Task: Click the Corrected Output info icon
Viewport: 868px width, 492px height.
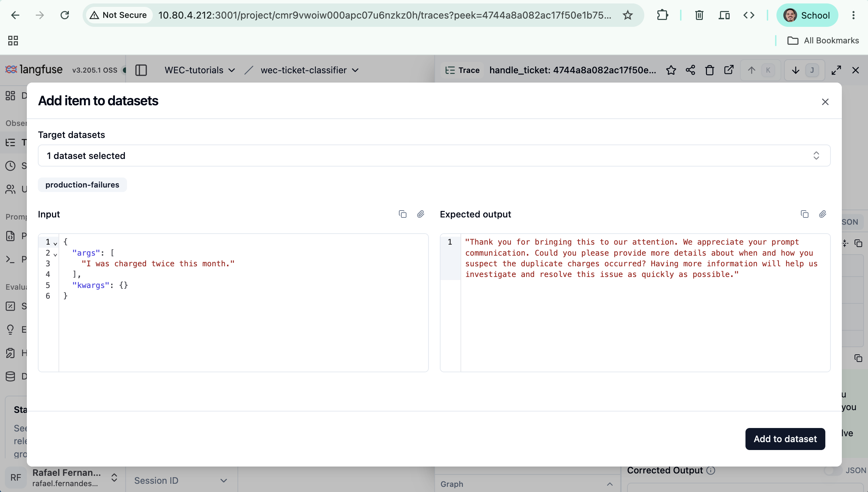Action: [x=711, y=470]
